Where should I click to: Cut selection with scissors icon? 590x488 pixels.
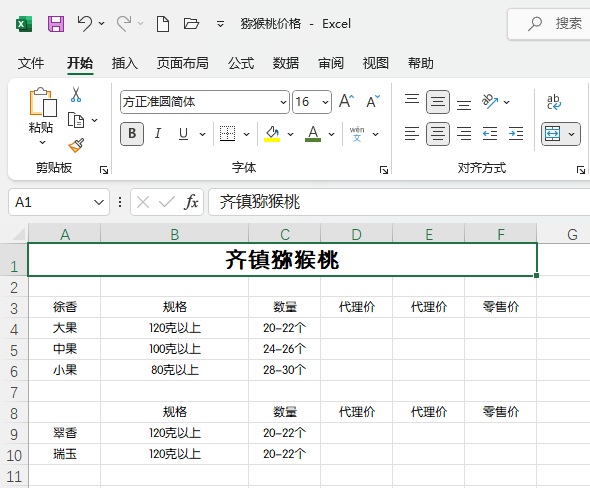pos(76,95)
